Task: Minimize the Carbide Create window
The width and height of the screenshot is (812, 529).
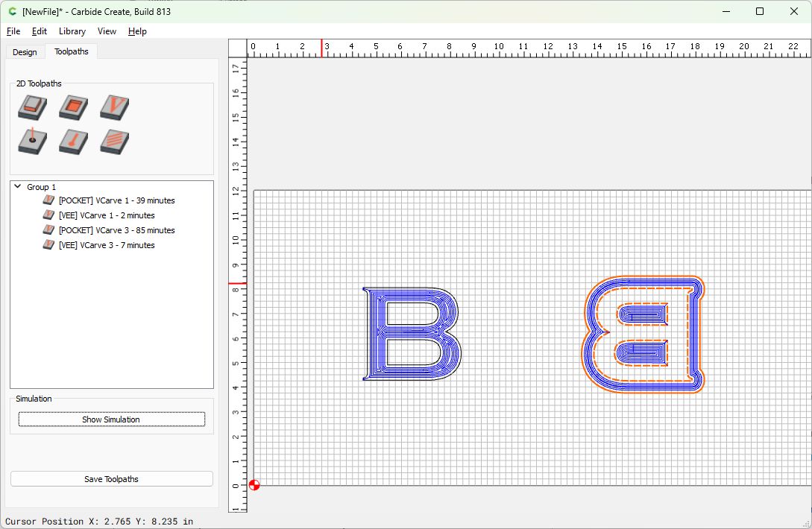Action: pyautogui.click(x=726, y=11)
